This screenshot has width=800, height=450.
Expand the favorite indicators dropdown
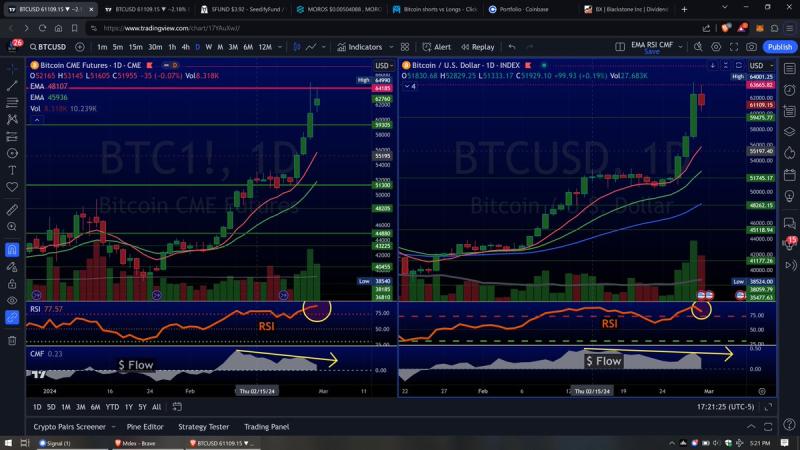coord(391,47)
